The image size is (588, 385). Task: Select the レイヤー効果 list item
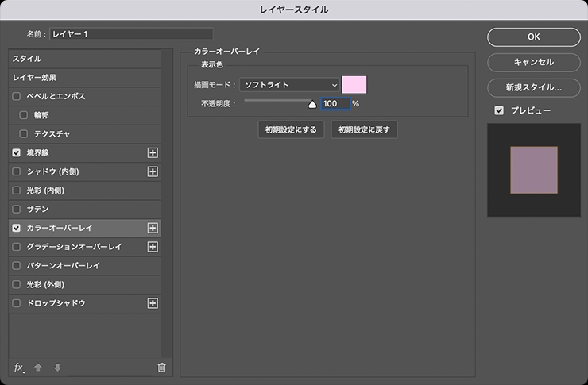85,78
